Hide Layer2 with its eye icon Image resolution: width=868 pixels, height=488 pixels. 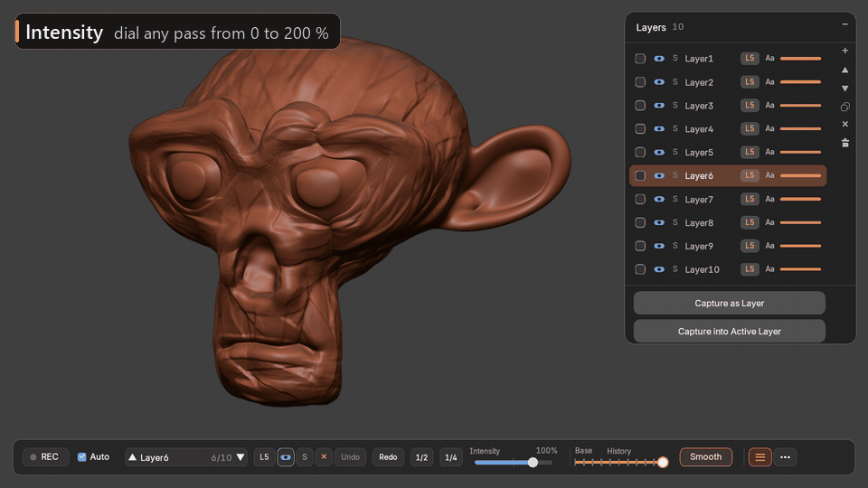659,82
